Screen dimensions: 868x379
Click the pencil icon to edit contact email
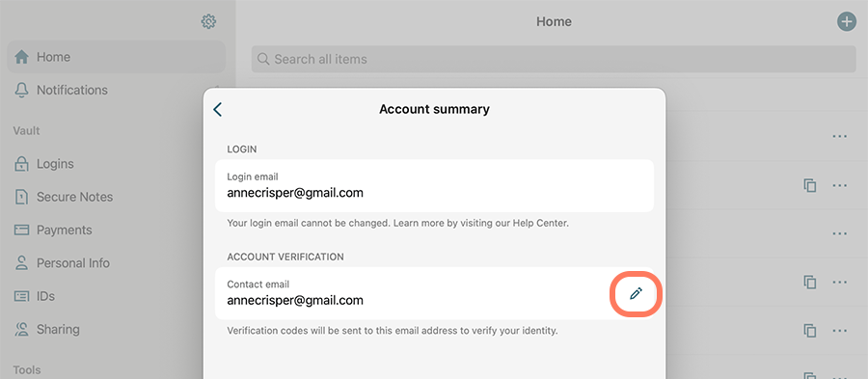(x=637, y=294)
